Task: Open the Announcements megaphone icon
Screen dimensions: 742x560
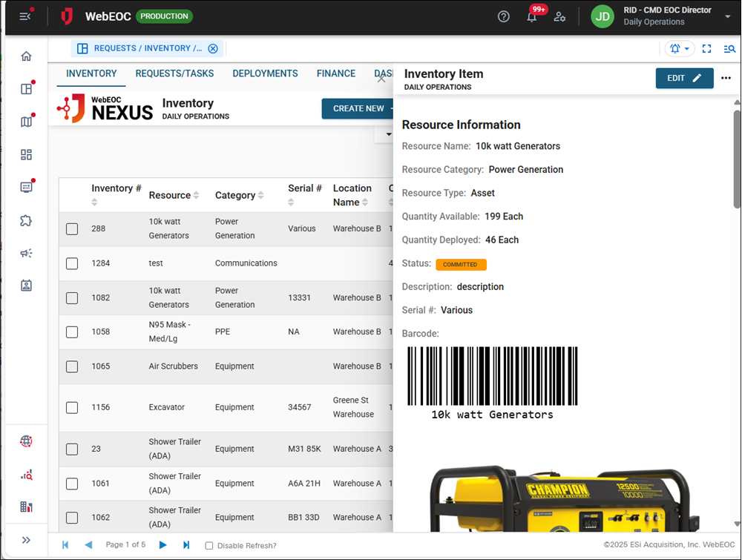Action: [x=26, y=253]
